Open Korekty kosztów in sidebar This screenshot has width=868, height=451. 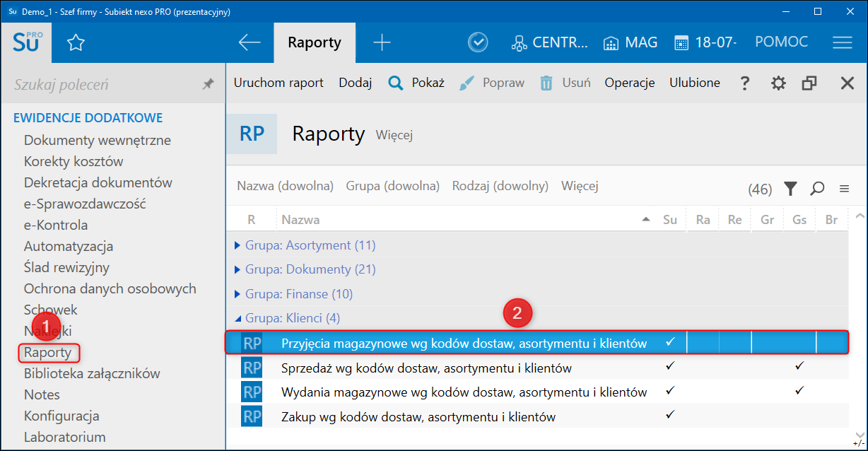[74, 161]
